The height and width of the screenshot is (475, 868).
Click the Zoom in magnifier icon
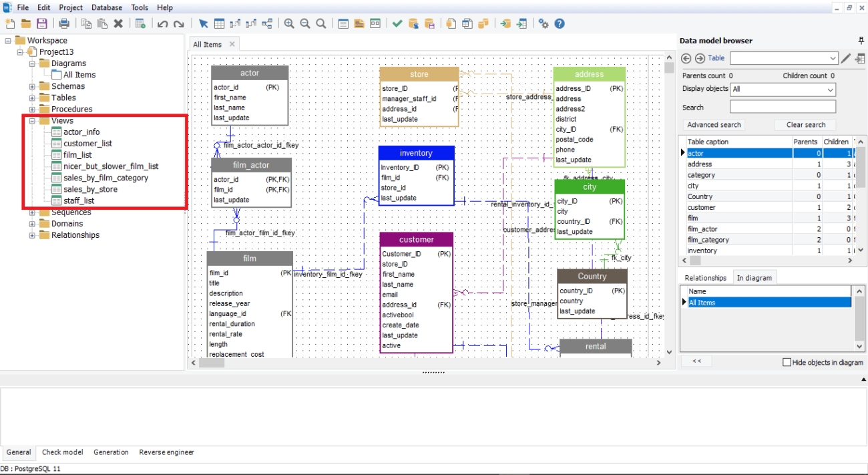(289, 23)
